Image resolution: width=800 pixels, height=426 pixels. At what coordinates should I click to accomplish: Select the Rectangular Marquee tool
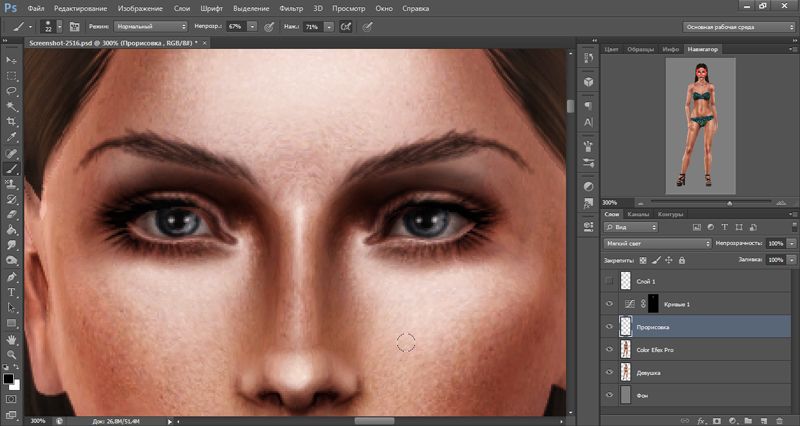tap(11, 76)
